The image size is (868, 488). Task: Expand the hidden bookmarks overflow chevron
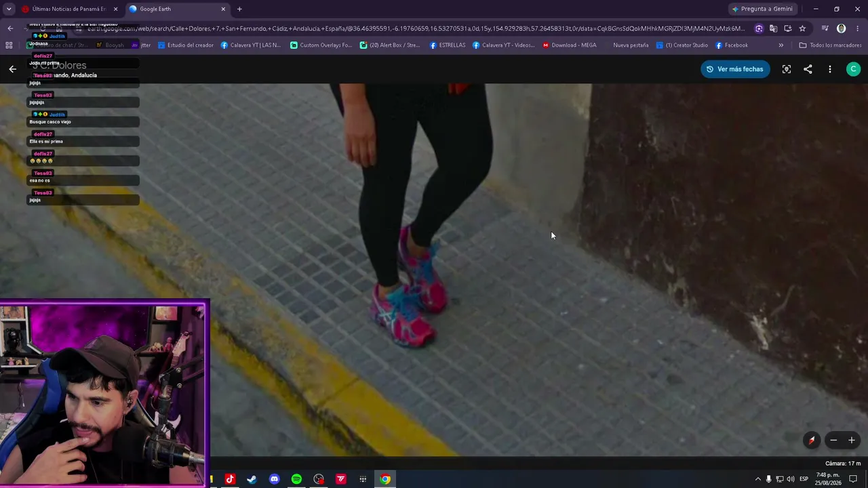(x=781, y=45)
